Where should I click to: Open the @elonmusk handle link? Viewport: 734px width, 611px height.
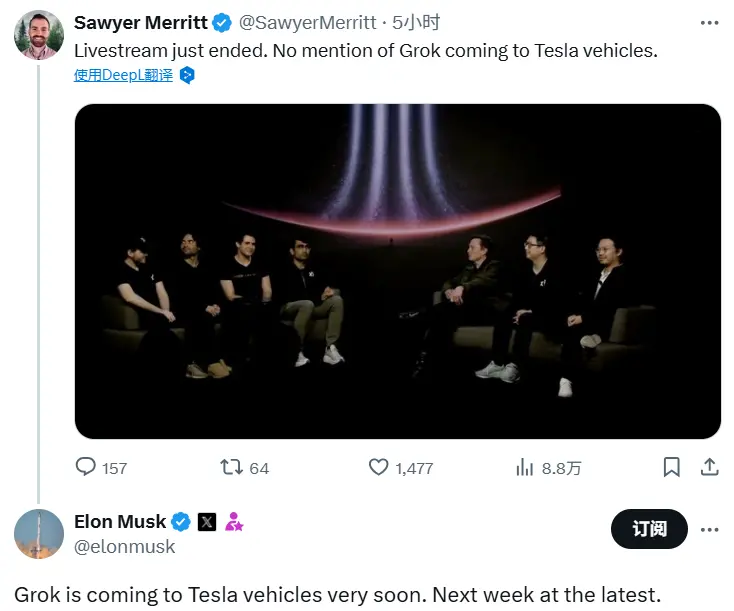click(x=125, y=547)
